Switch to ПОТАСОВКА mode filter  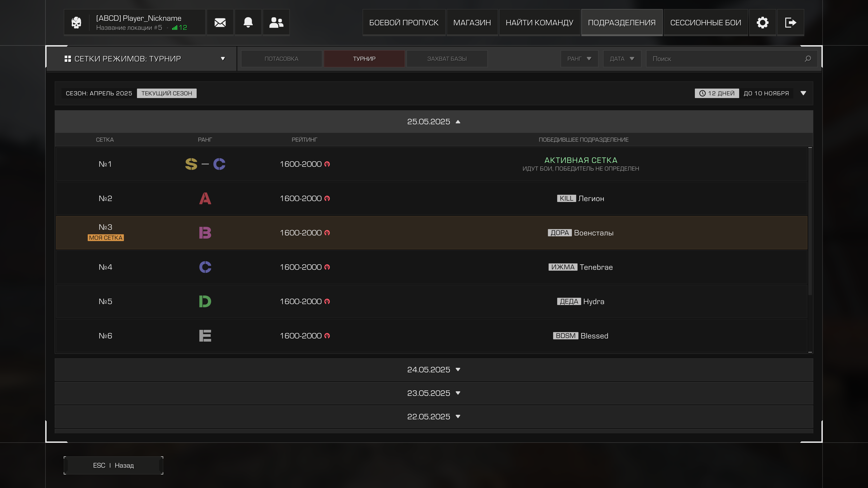coord(281,59)
